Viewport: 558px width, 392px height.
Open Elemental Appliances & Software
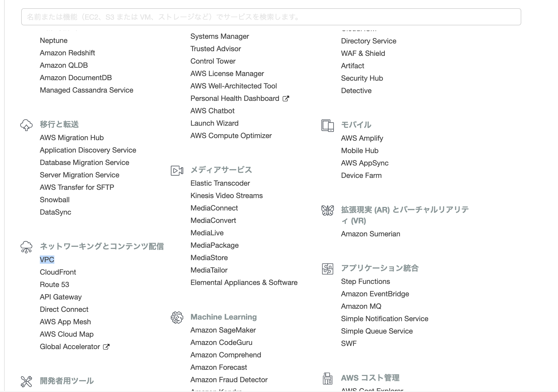click(x=244, y=282)
